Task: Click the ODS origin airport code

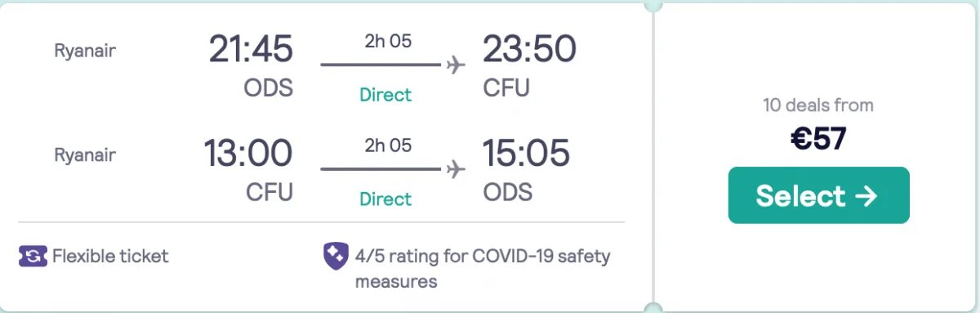Action: point(268,88)
